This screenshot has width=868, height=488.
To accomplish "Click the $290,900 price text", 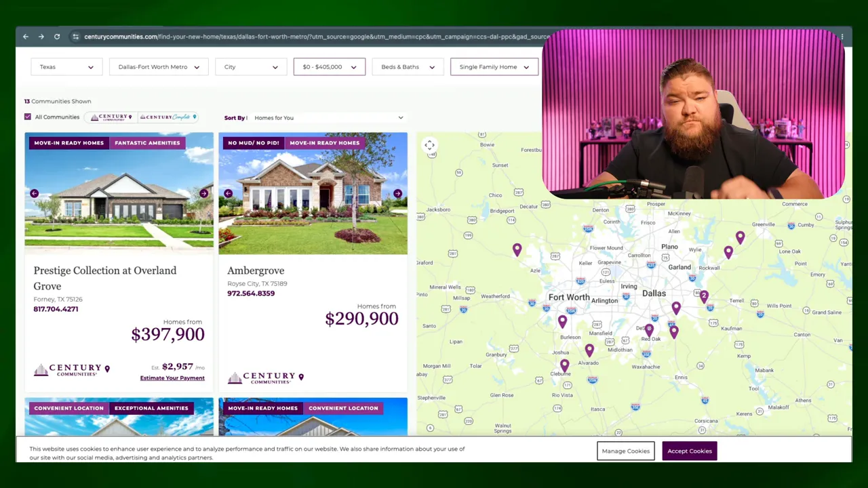I will tap(361, 319).
